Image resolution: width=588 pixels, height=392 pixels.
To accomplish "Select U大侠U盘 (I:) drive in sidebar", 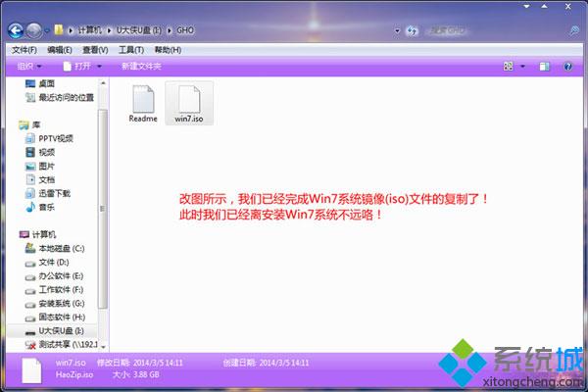I will pyautogui.click(x=54, y=331).
